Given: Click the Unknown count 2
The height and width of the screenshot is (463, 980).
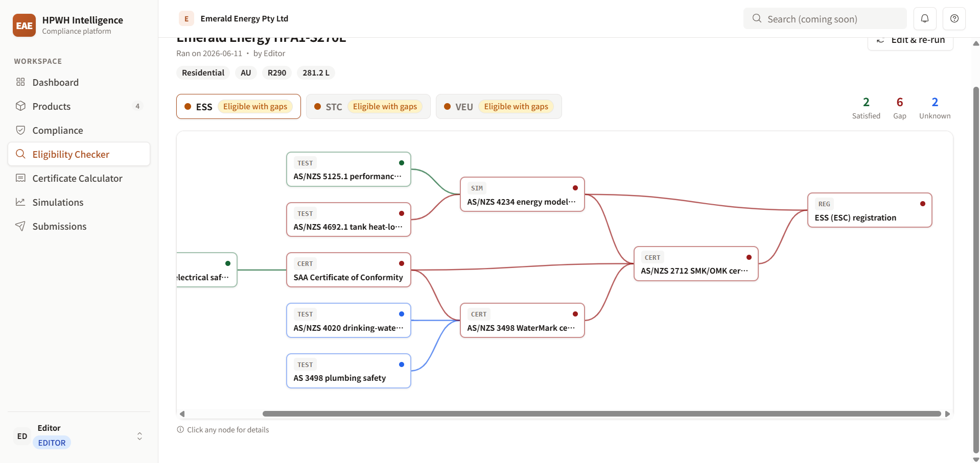Looking at the screenshot, I should tap(935, 102).
